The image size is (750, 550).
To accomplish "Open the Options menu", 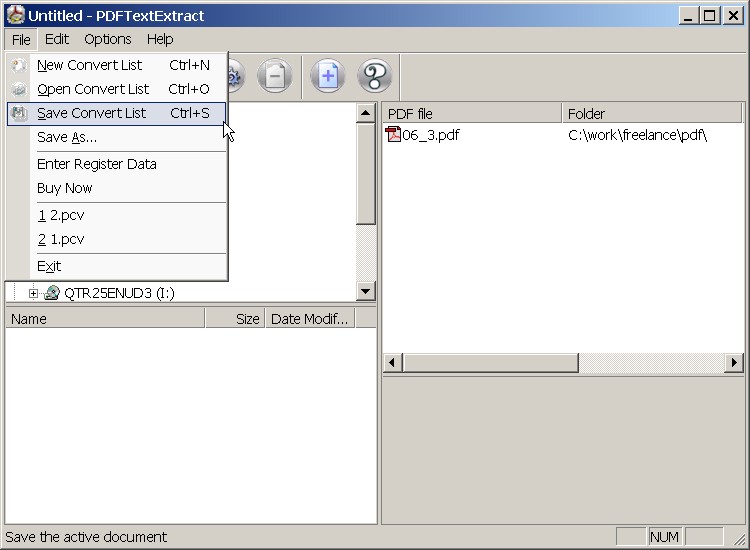I will [x=108, y=39].
